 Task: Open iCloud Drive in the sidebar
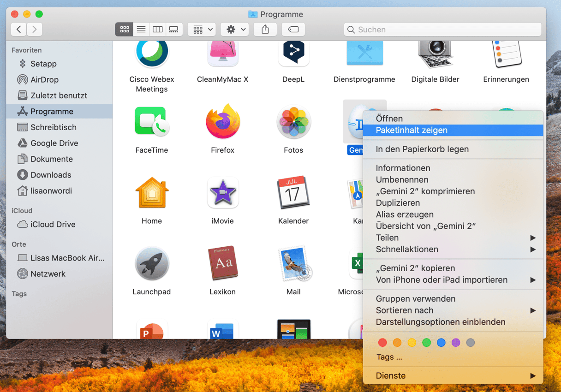60,225
